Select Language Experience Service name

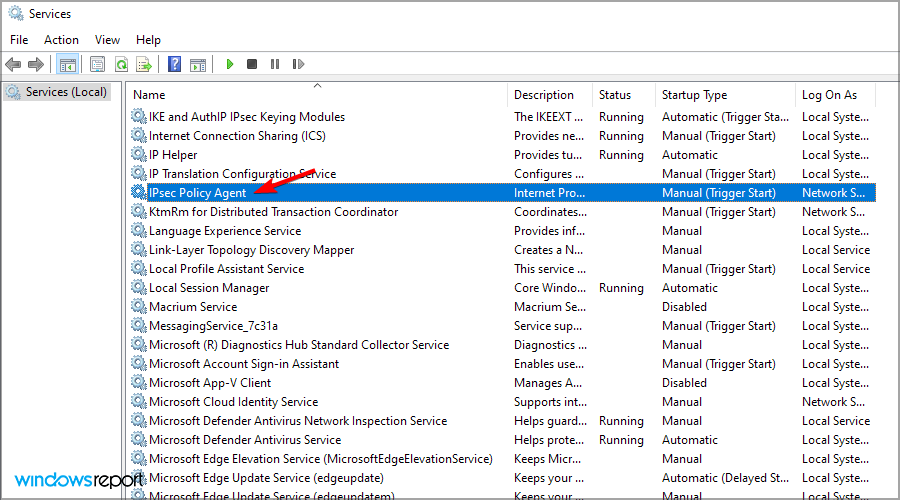225,231
